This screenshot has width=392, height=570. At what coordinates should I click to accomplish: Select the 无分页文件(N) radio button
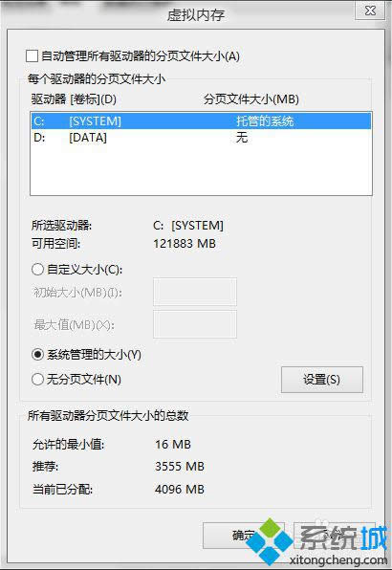[x=38, y=380]
